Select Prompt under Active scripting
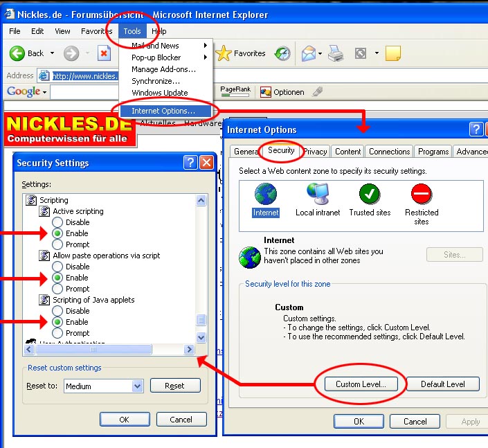 [57, 244]
